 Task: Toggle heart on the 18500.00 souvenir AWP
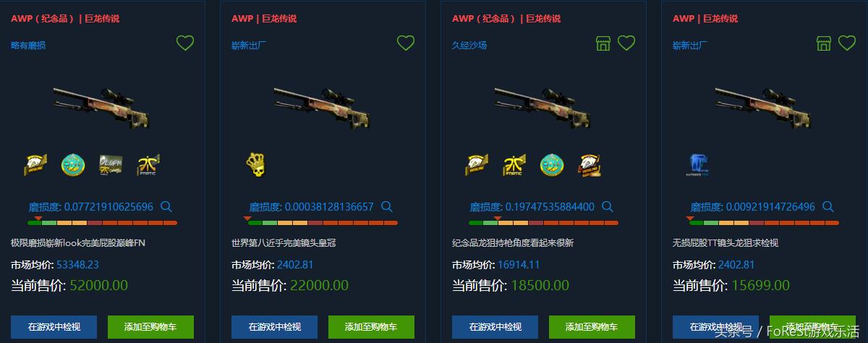(626, 43)
